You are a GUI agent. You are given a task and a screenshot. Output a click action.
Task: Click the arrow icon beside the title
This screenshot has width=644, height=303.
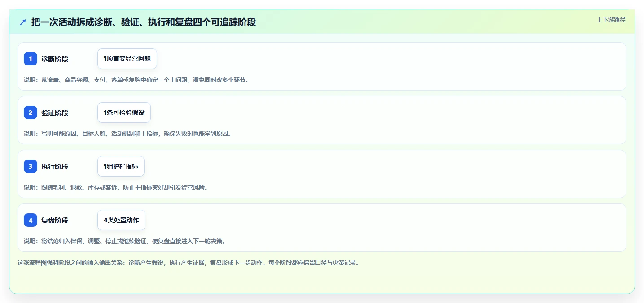(x=23, y=22)
